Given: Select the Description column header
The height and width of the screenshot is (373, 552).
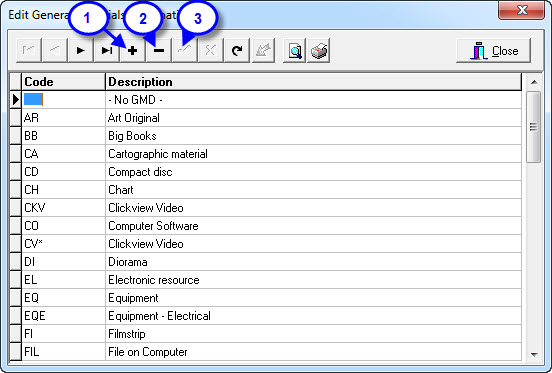Looking at the screenshot, I should click(313, 82).
